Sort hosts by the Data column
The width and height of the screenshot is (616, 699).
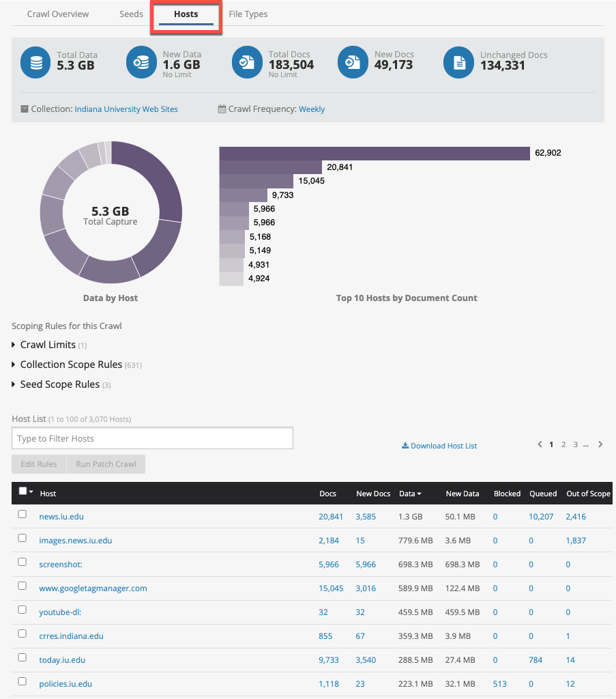click(x=410, y=494)
